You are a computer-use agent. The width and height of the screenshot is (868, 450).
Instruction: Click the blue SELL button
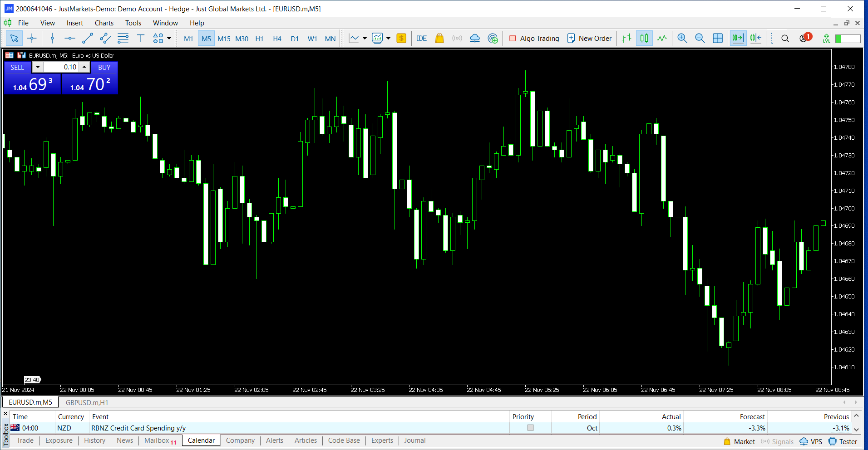coord(17,68)
